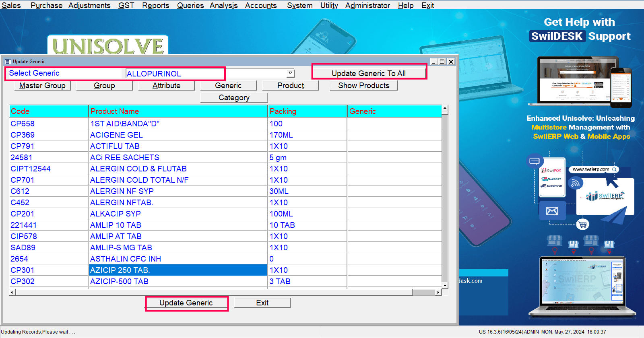Viewport: 644px width, 338px height.
Task: Open the System menu
Action: [x=300, y=5]
